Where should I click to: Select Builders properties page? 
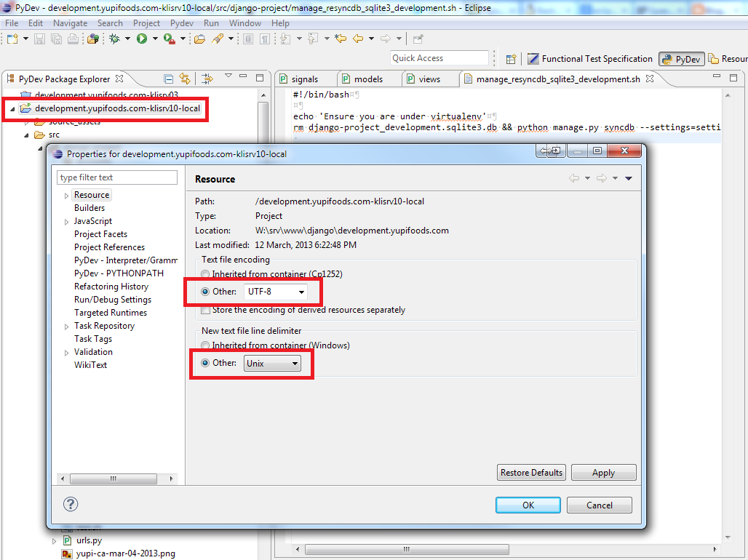pos(89,208)
